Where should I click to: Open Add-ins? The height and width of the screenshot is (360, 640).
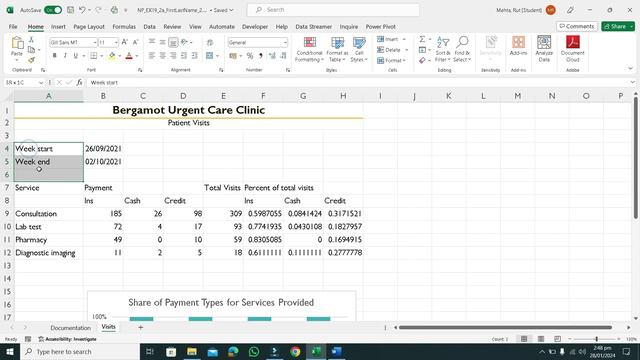518,45
